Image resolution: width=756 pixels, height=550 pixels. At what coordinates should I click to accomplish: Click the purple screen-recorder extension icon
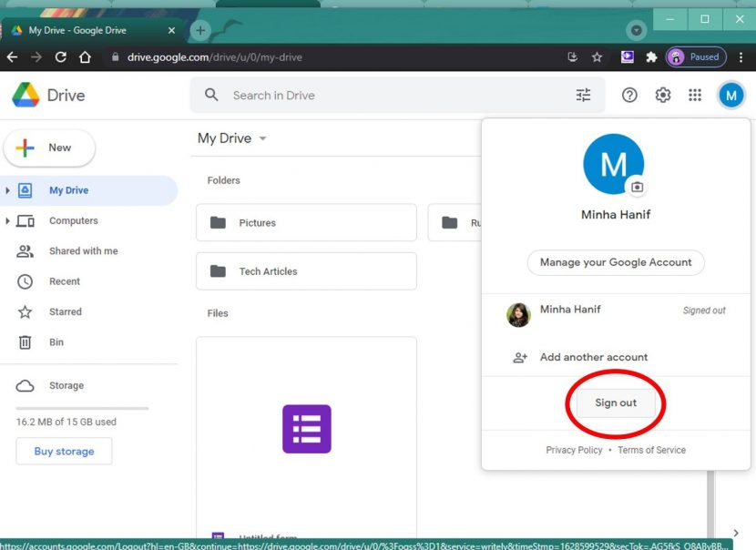point(628,56)
